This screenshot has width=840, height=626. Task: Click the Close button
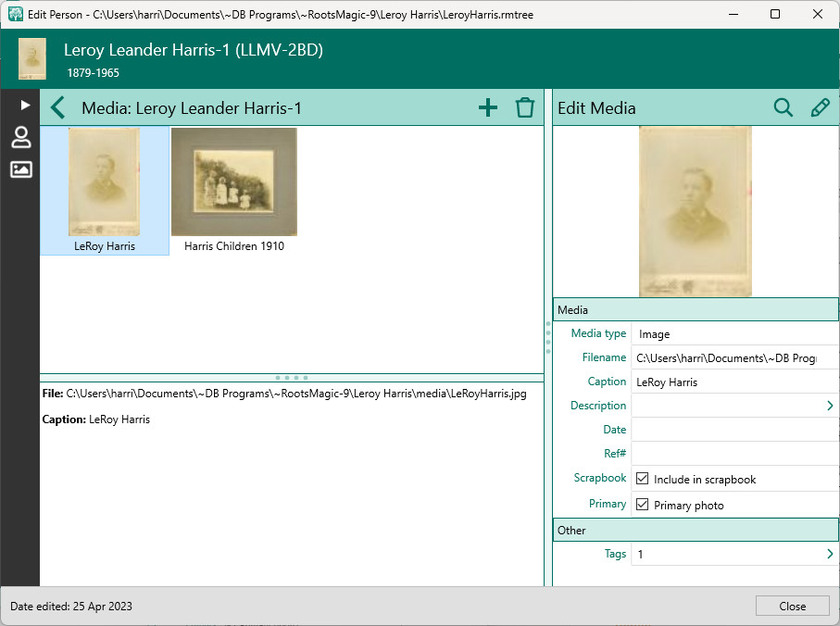click(x=792, y=607)
